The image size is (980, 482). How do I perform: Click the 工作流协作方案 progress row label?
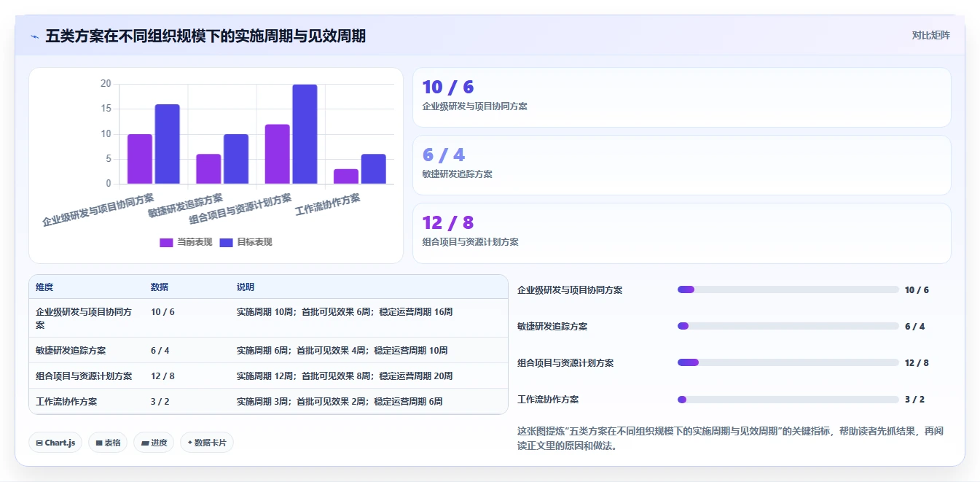point(548,400)
